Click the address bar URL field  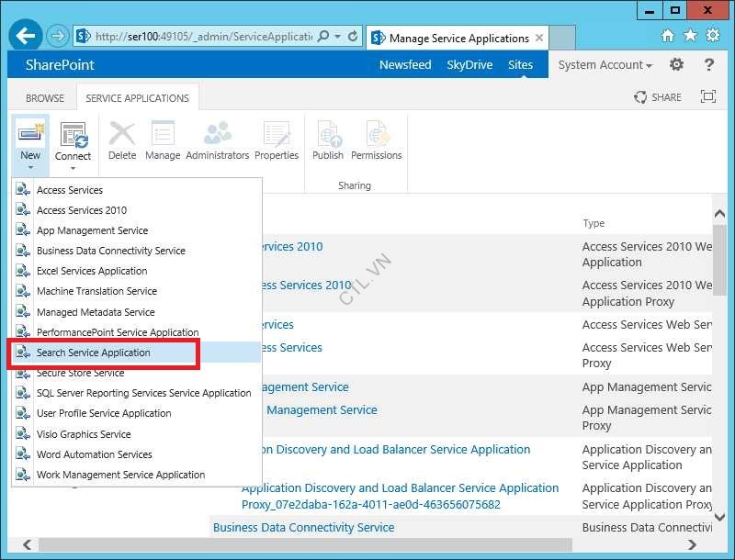pyautogui.click(x=203, y=36)
